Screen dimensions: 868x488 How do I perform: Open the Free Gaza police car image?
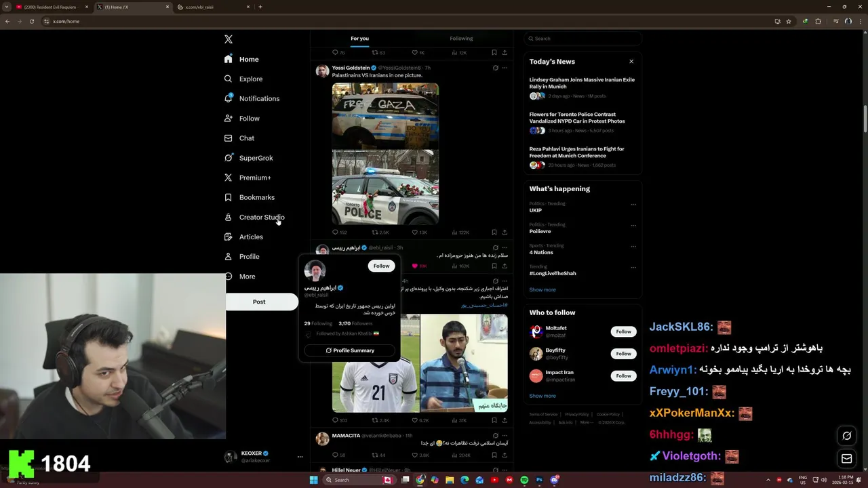(x=385, y=115)
